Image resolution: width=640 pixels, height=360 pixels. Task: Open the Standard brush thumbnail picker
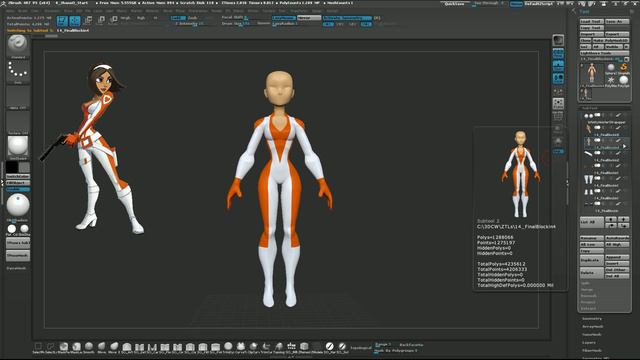pos(18,45)
